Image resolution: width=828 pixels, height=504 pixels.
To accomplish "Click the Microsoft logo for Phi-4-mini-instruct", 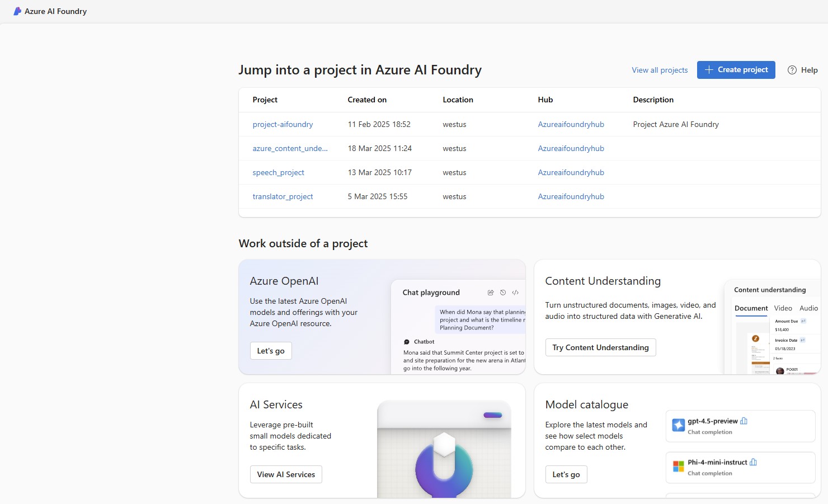I will click(679, 467).
